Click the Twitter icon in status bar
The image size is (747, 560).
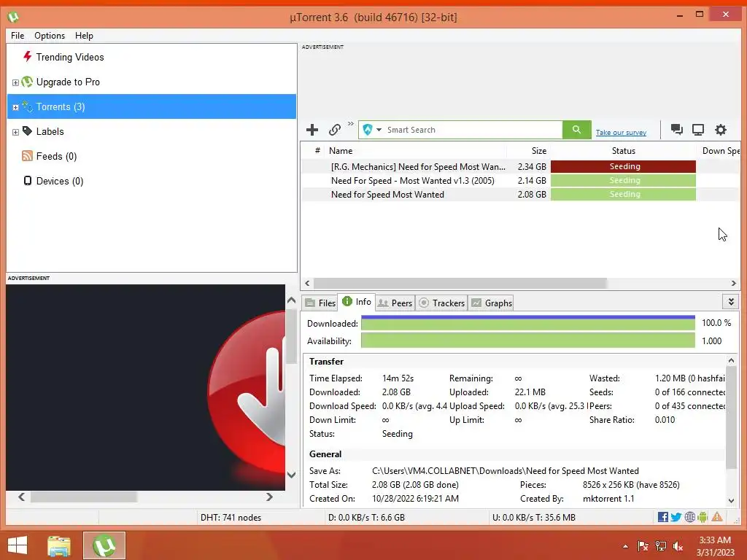pyautogui.click(x=676, y=517)
